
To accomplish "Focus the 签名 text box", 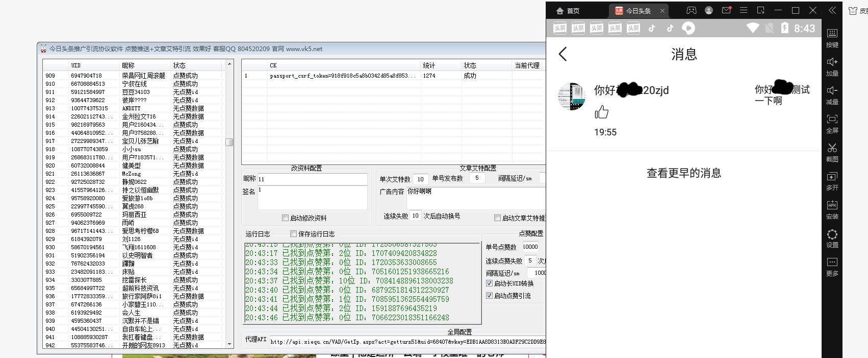I will click(312, 197).
